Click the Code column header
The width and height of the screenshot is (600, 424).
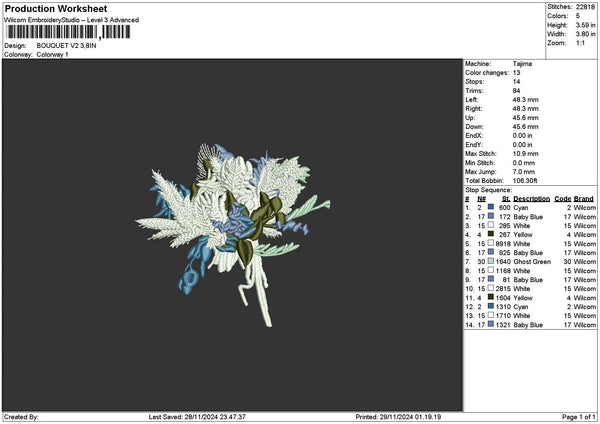point(562,199)
